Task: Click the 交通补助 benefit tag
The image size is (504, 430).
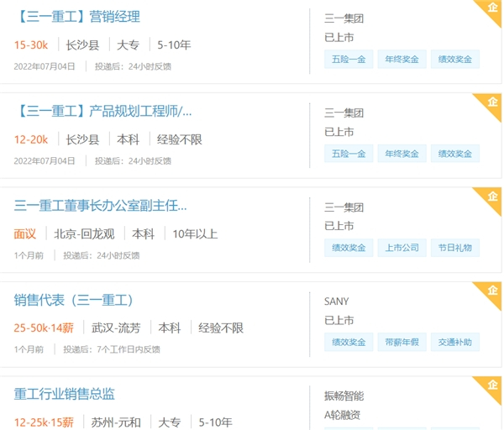Action: pos(455,342)
